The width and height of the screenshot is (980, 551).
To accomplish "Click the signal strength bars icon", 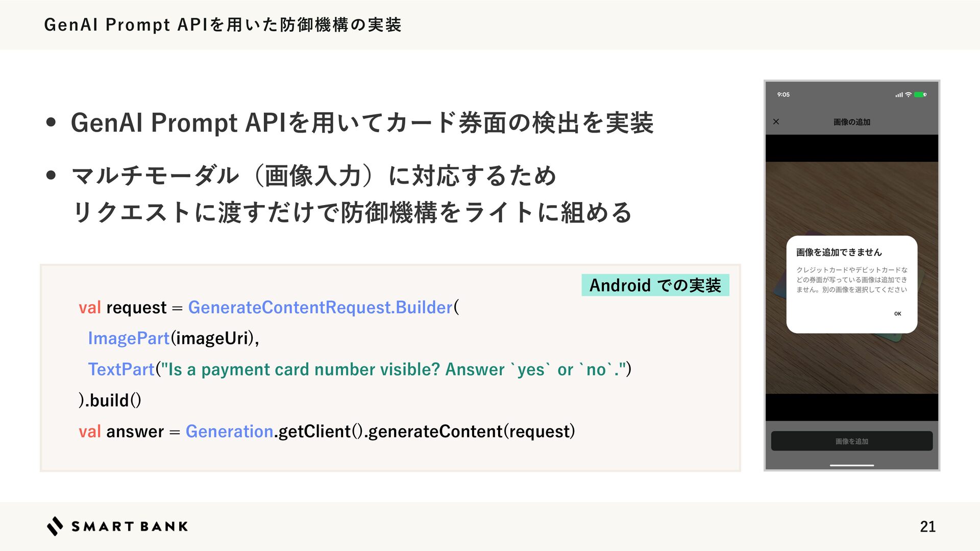I will pyautogui.click(x=899, y=94).
